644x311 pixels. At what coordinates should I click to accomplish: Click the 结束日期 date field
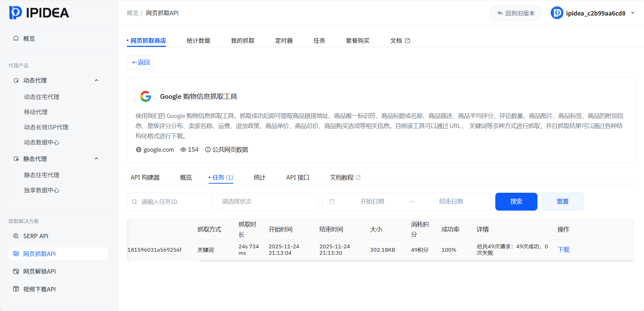pyautogui.click(x=451, y=201)
